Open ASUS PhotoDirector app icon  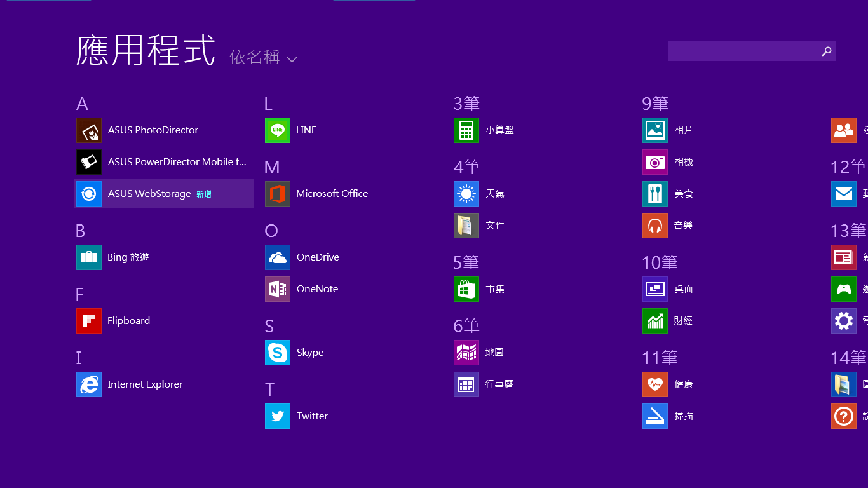tap(89, 130)
